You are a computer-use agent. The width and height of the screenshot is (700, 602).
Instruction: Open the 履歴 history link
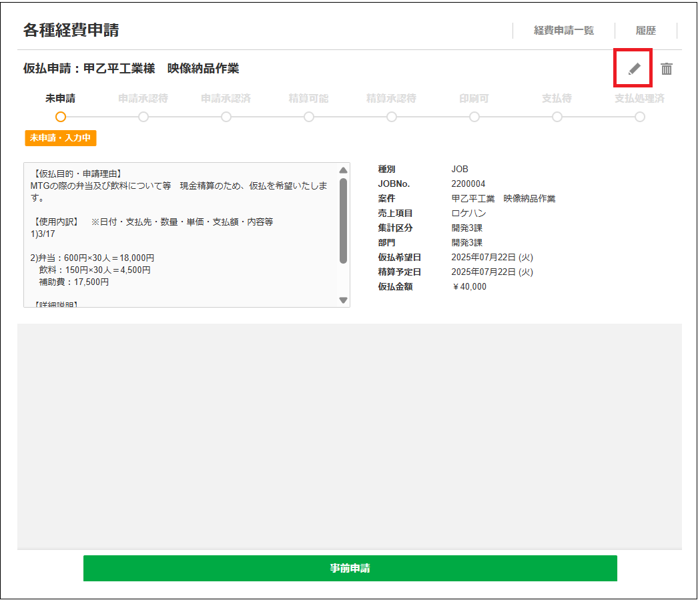tap(645, 31)
